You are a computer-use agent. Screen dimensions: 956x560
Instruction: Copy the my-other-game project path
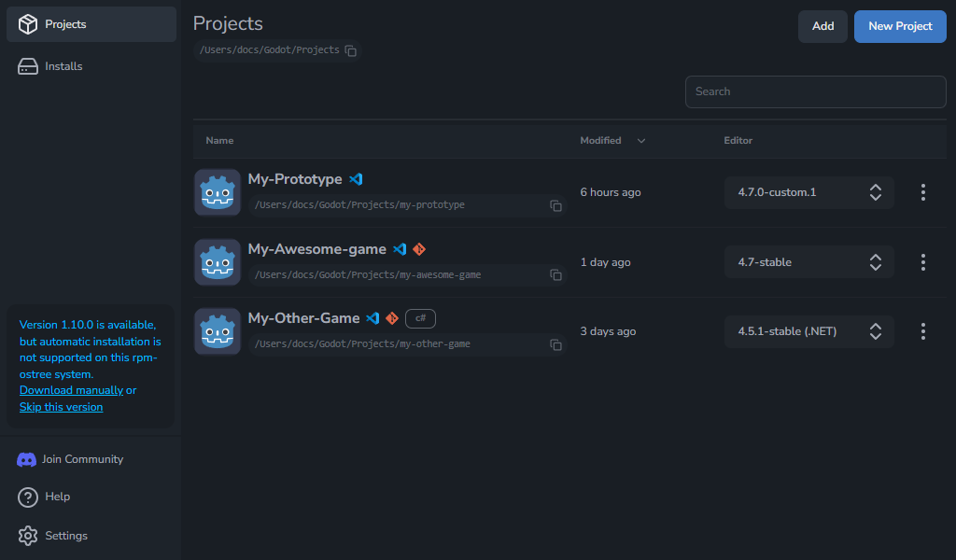click(555, 345)
